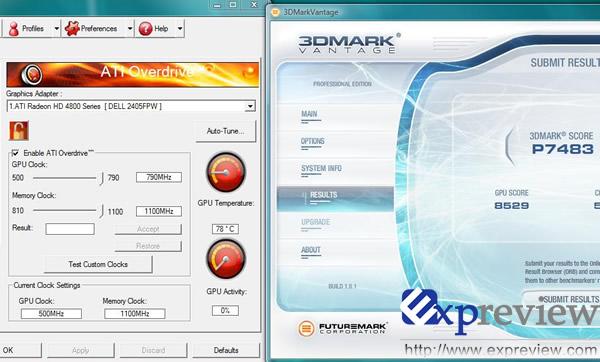
Task: Open the SYSTEM INFO section
Action: pos(321,169)
